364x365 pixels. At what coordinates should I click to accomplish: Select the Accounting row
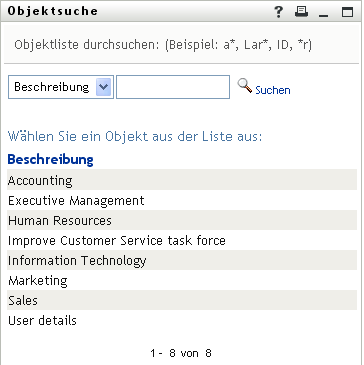182,180
